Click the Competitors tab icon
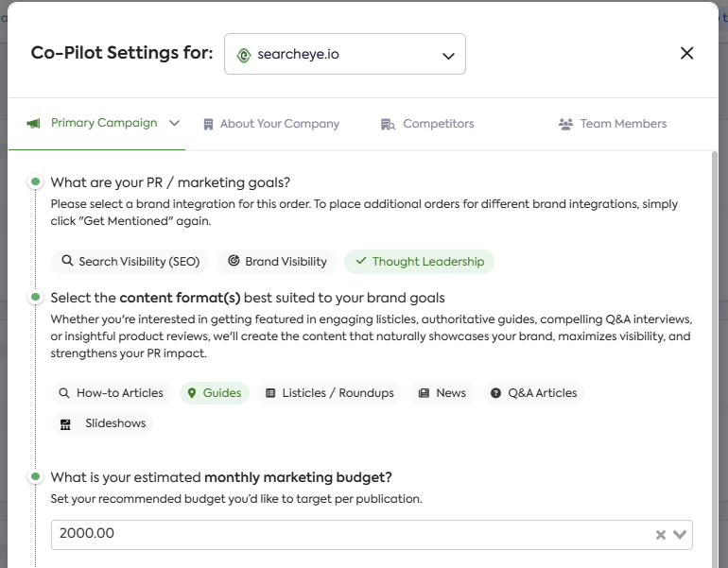 click(388, 124)
